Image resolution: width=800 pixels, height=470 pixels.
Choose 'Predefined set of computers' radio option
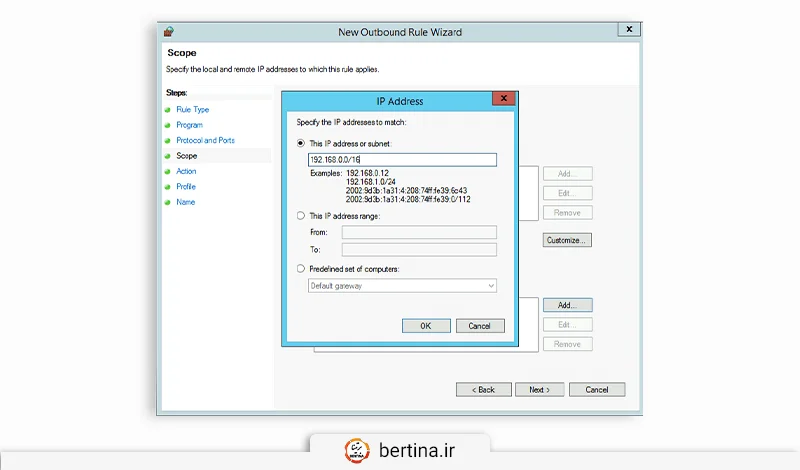tap(301, 268)
